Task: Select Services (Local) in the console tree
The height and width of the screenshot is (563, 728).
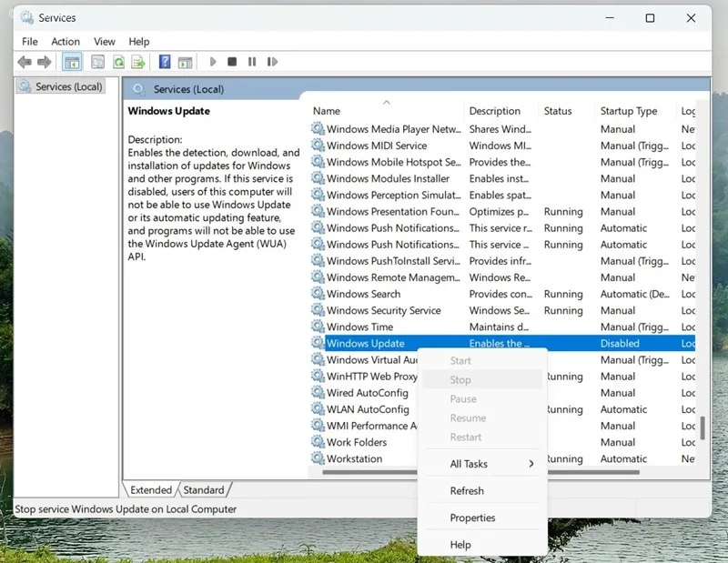Action: (x=61, y=86)
